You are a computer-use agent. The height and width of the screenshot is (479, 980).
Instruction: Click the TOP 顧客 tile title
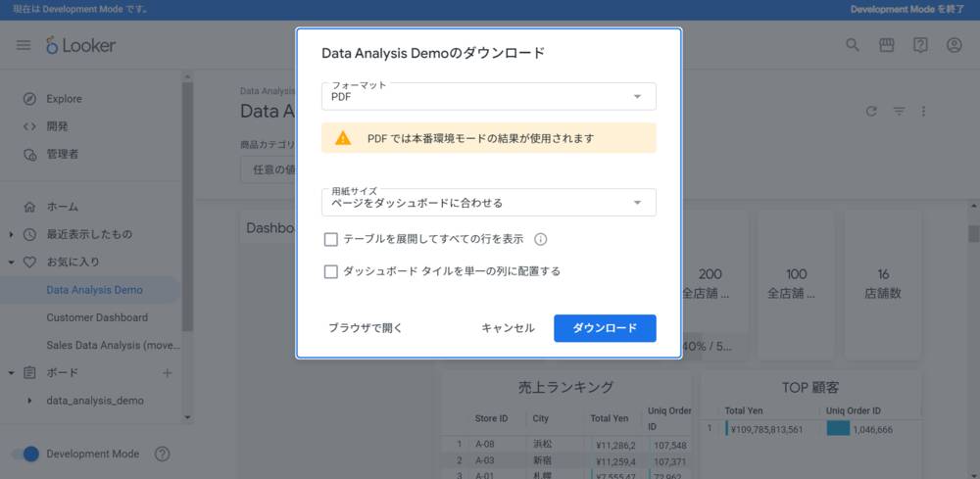(810, 387)
